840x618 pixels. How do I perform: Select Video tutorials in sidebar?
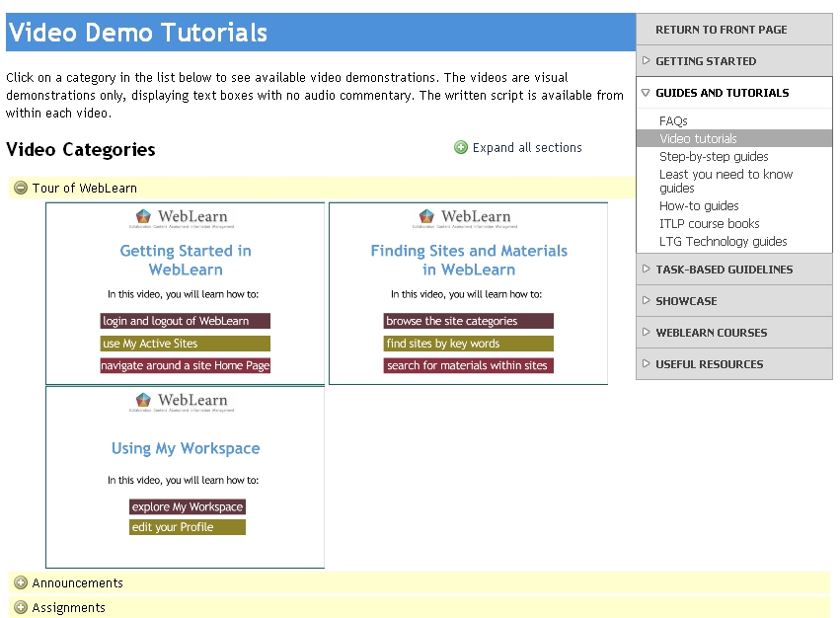pyautogui.click(x=698, y=139)
